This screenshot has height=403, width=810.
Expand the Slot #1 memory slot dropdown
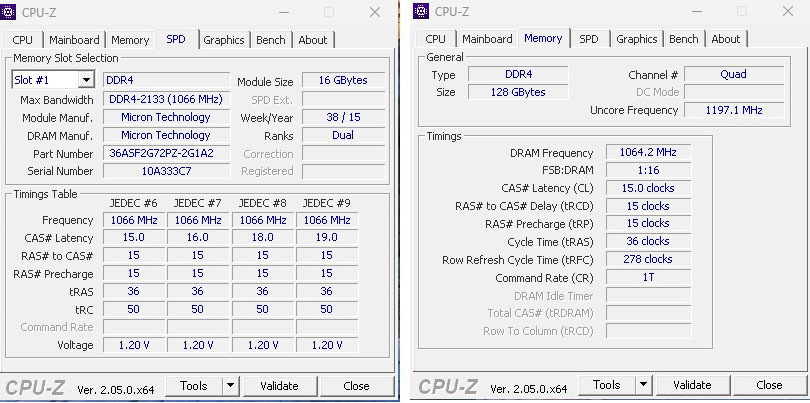[x=86, y=80]
